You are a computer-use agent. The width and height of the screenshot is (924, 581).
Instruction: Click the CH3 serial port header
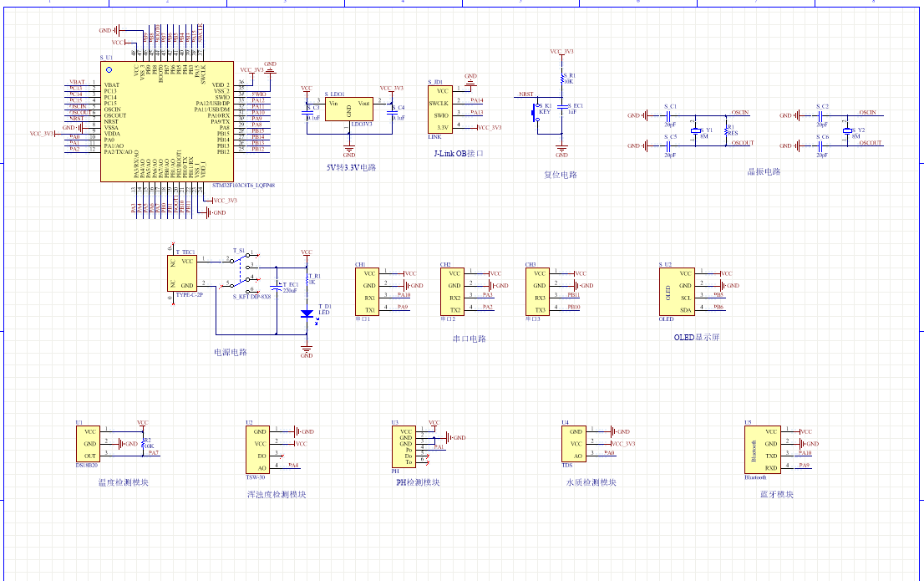[x=538, y=292]
